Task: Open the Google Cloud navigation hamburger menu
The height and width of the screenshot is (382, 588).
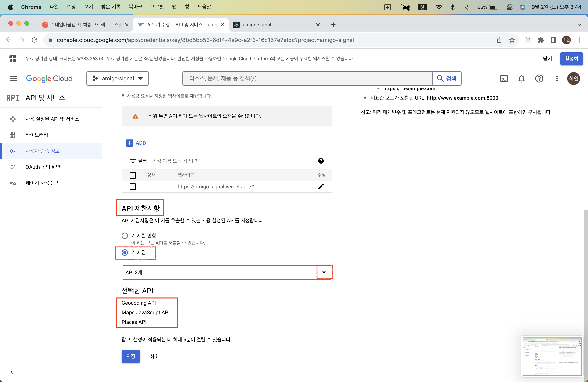Action: coord(14,79)
